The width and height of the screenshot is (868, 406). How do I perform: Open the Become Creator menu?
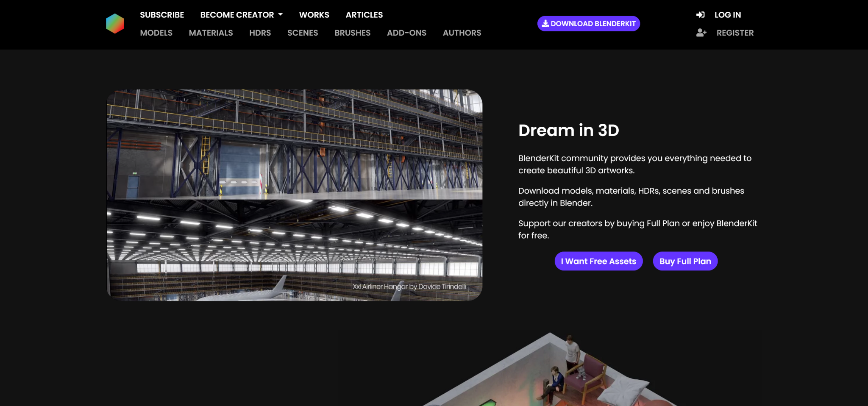[x=242, y=15]
